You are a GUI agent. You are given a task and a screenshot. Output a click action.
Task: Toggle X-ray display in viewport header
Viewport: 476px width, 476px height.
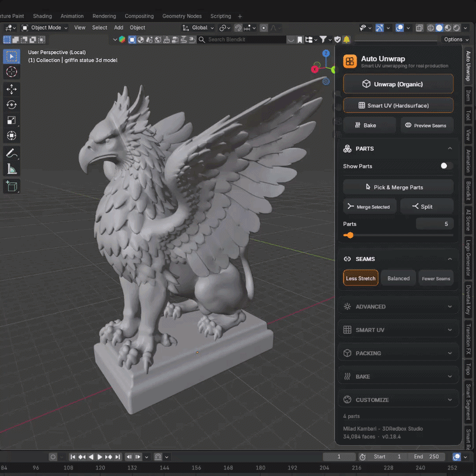(x=419, y=28)
